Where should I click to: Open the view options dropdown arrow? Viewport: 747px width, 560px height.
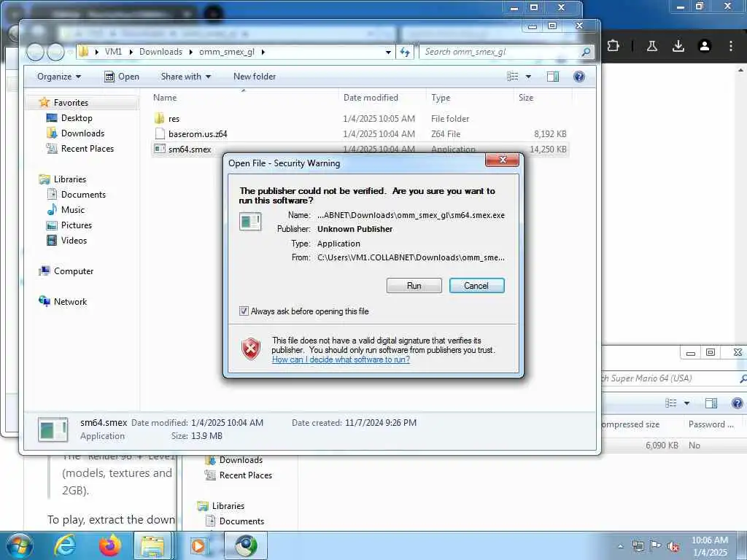pyautogui.click(x=528, y=77)
